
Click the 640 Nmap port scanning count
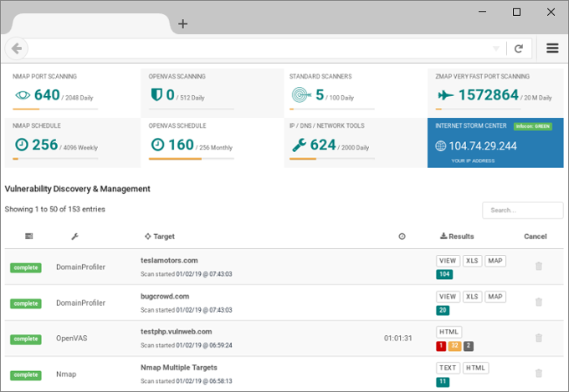pos(47,95)
